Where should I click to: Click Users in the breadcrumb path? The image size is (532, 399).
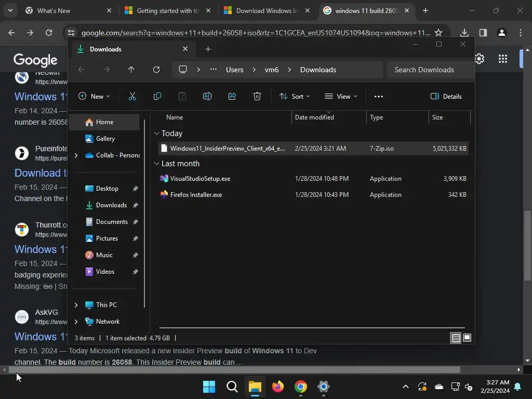[234, 70]
